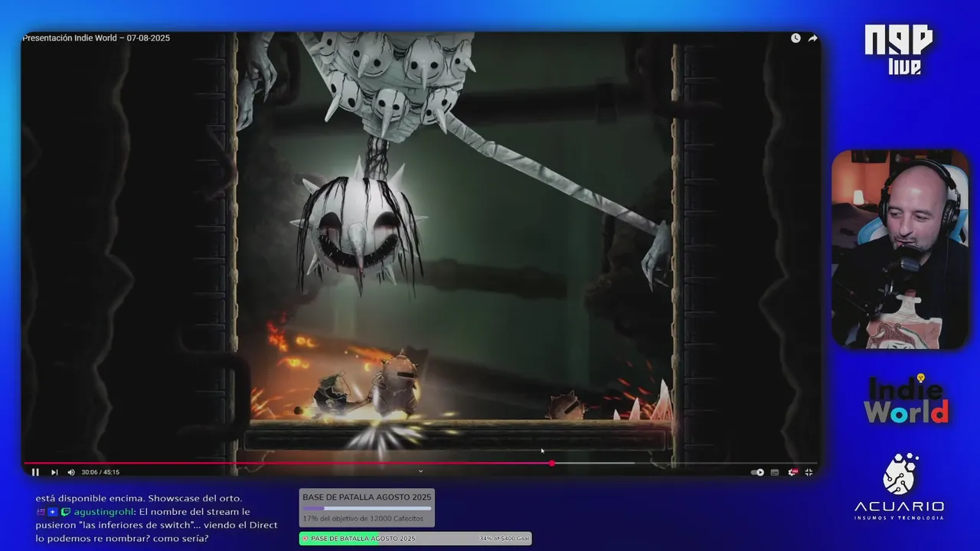Click the streamer webcam feed
The image size is (980, 551).
click(x=900, y=249)
